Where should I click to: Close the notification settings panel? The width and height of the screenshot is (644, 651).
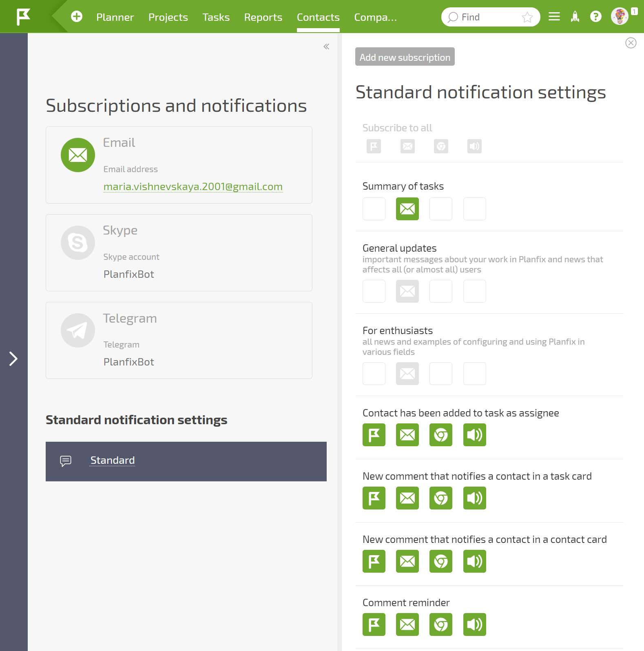tap(631, 43)
